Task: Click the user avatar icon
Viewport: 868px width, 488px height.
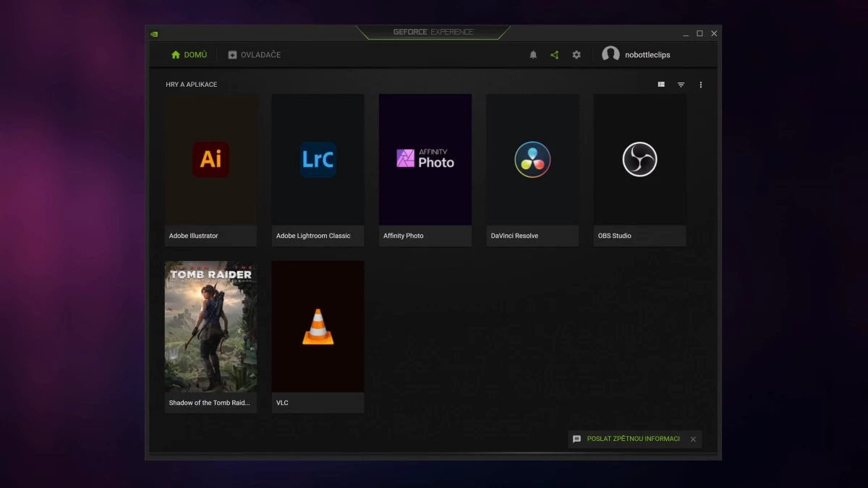Action: click(610, 55)
